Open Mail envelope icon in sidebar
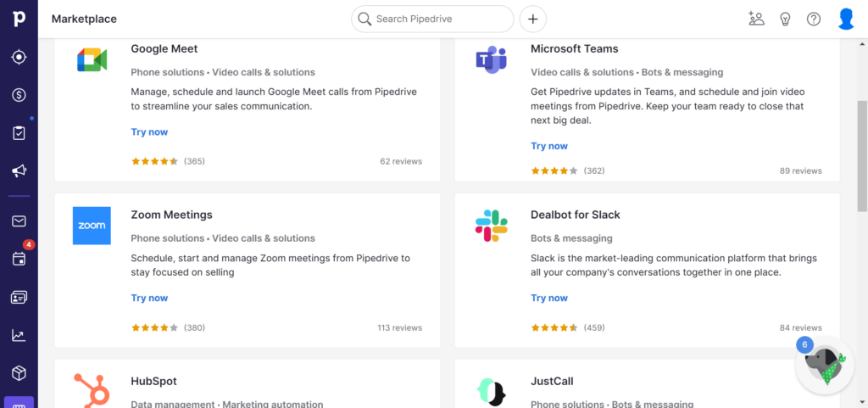Image resolution: width=868 pixels, height=408 pixels. 19,221
